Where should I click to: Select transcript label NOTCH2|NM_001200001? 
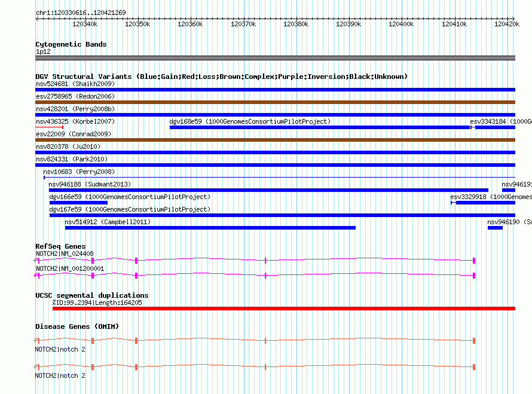coord(70,268)
